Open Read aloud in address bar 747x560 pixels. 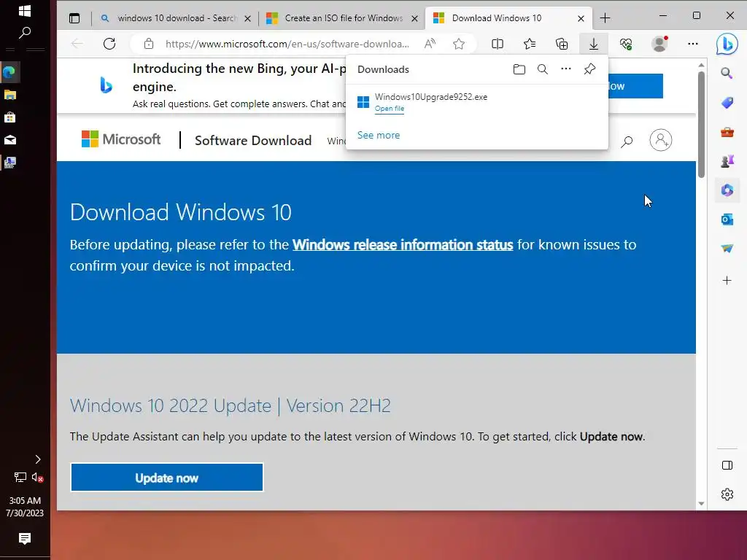[430, 44]
